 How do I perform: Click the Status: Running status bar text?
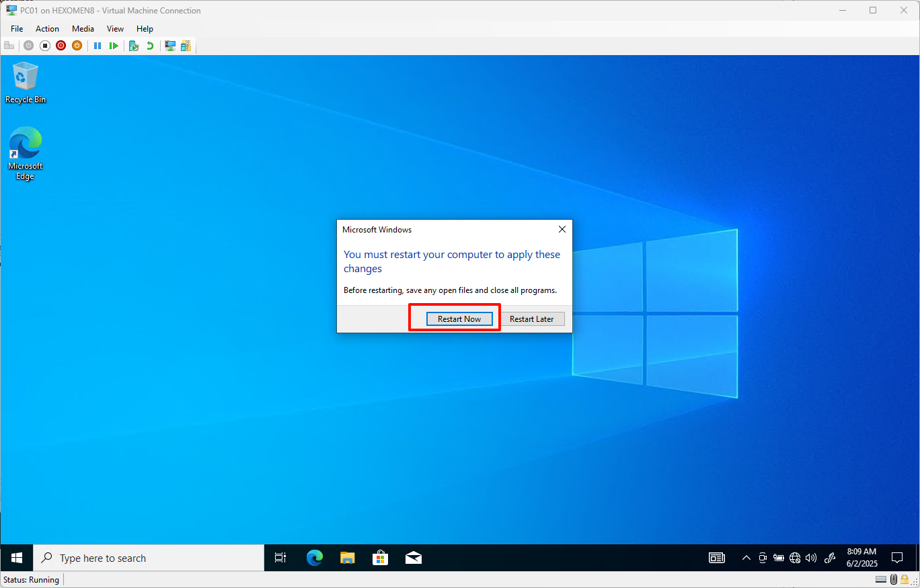click(32, 579)
